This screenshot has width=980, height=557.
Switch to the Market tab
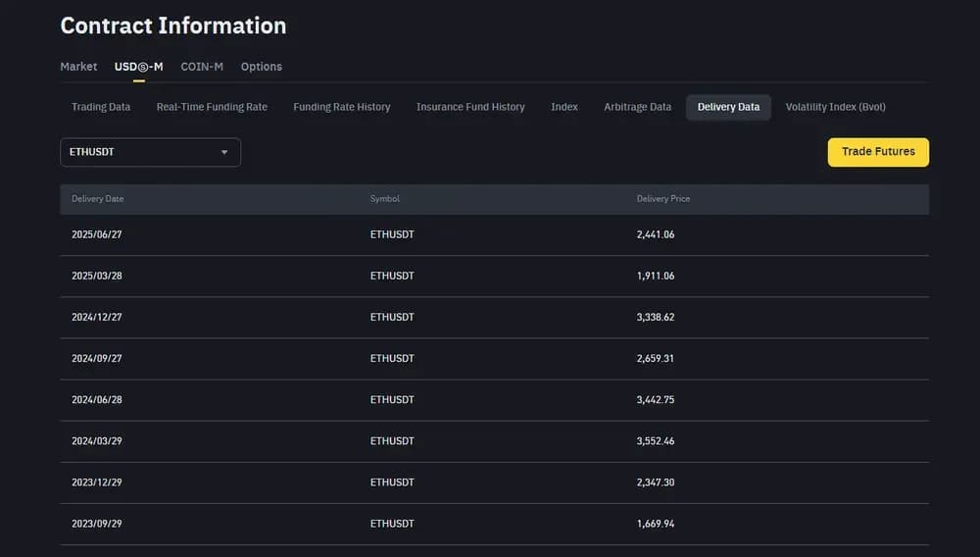78,67
